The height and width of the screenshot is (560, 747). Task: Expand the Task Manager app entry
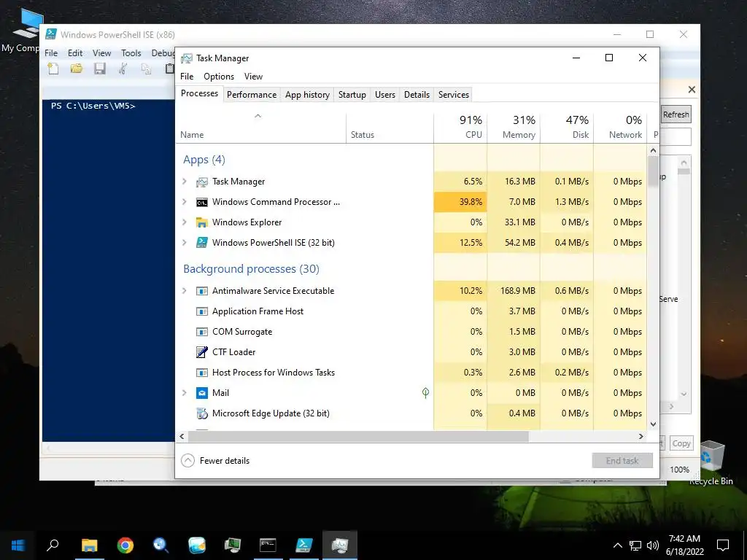coord(185,182)
